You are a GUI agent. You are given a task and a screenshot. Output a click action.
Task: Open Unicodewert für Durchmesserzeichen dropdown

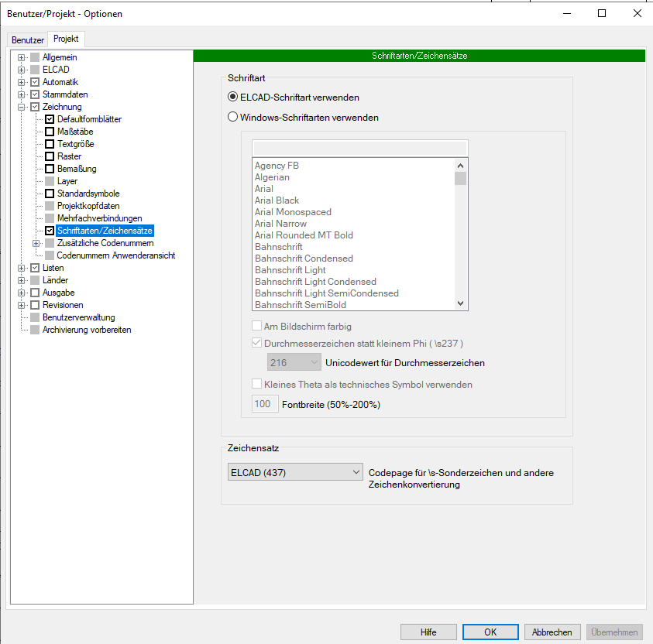click(294, 362)
